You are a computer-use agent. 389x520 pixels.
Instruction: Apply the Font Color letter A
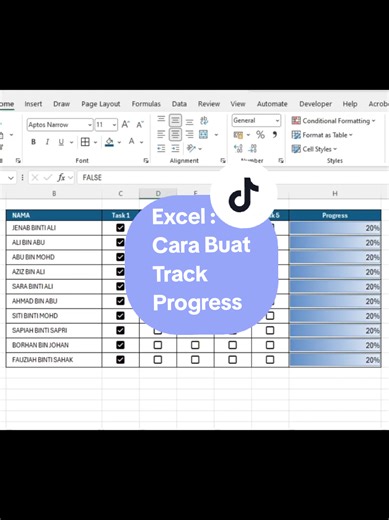132,142
